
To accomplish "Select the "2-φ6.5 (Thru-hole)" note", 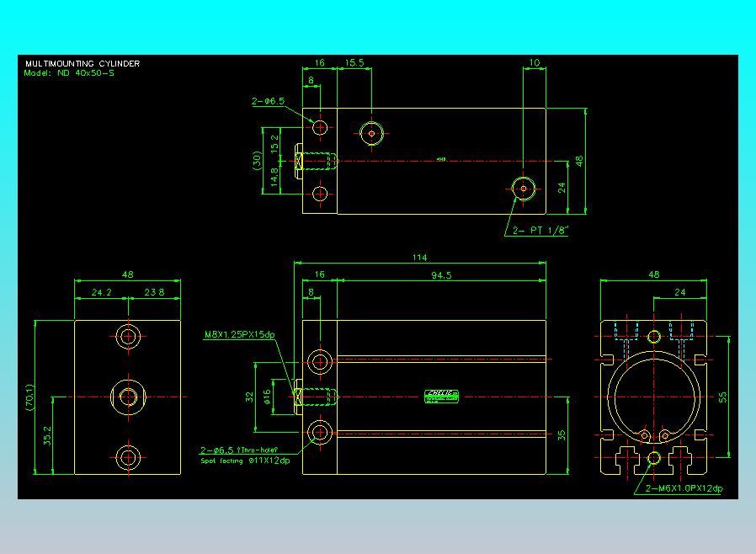I will click(239, 450).
